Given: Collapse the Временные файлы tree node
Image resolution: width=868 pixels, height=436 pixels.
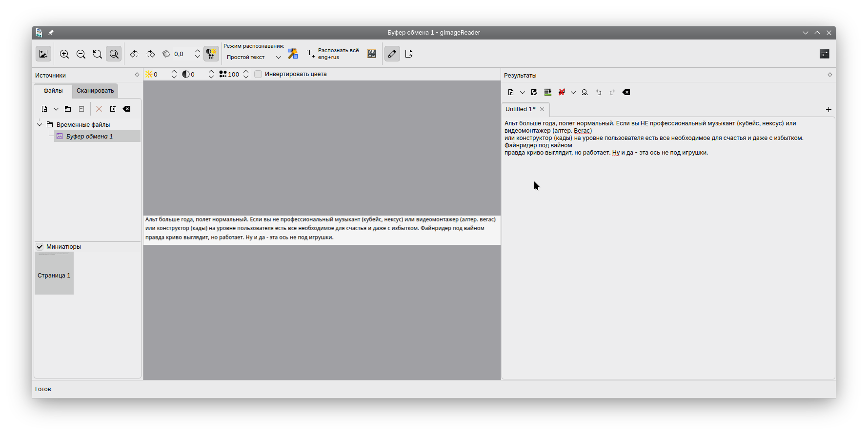Looking at the screenshot, I should 40,124.
